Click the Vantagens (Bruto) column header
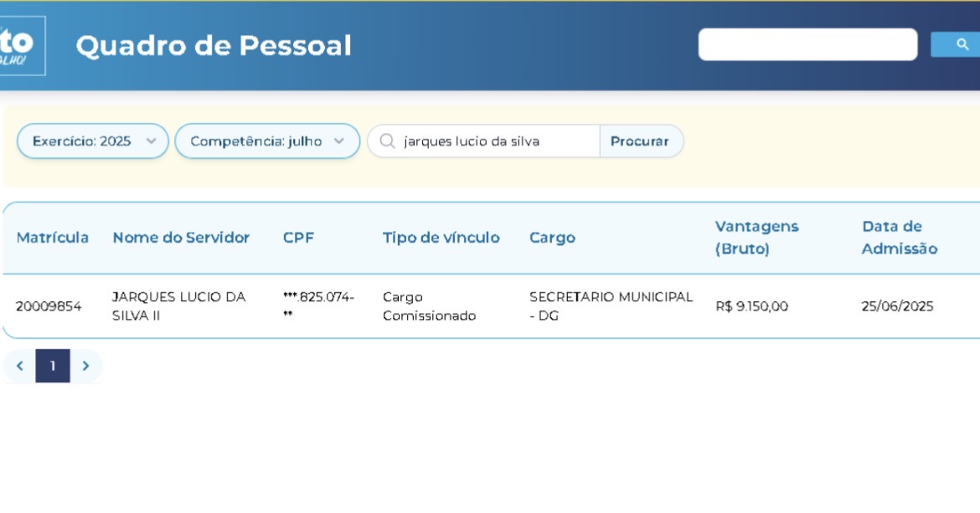Image resolution: width=980 pixels, height=513 pixels. click(x=757, y=237)
